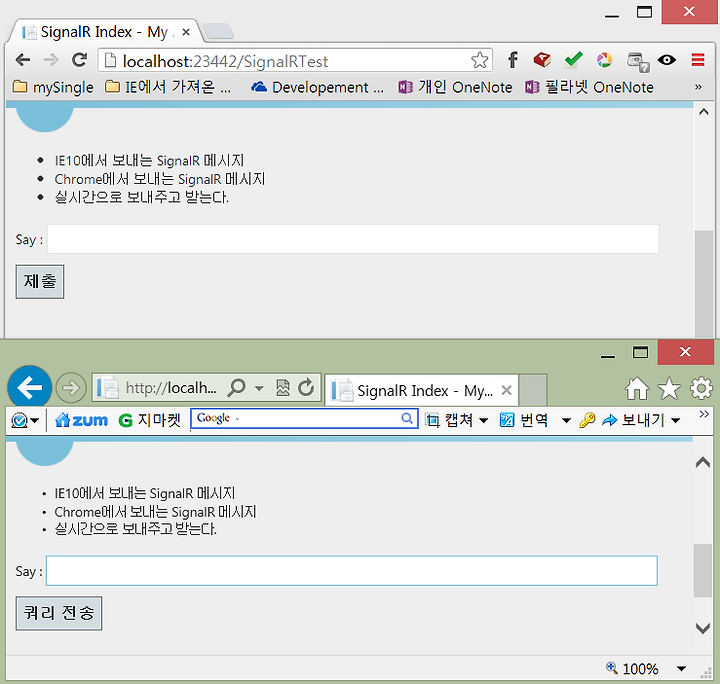Open a new tab in Internet Explorer
The image size is (720, 684).
[x=533, y=390]
